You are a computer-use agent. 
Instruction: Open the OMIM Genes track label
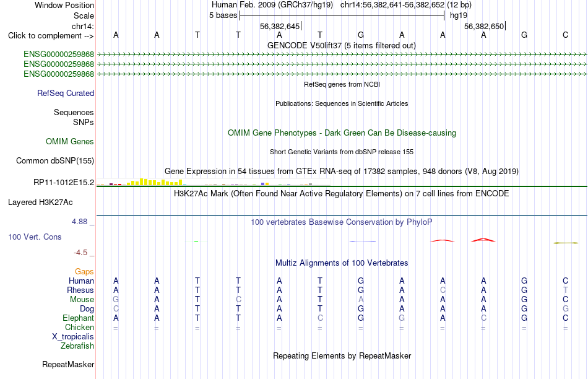(70, 141)
